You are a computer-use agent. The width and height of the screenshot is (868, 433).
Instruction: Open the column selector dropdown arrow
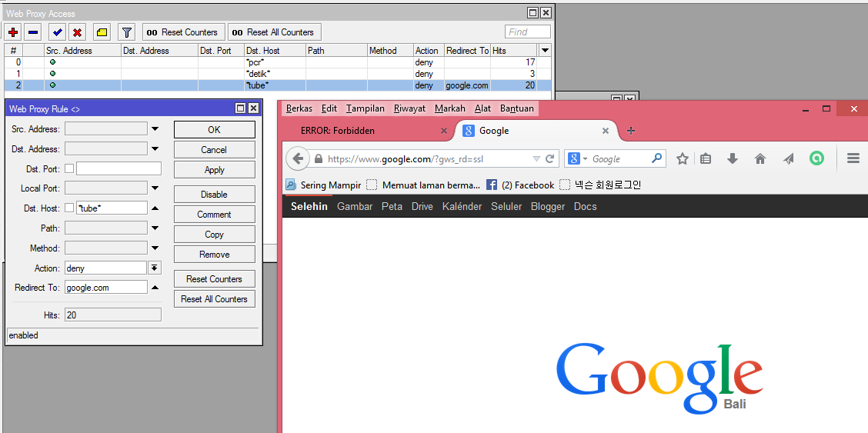tap(546, 50)
